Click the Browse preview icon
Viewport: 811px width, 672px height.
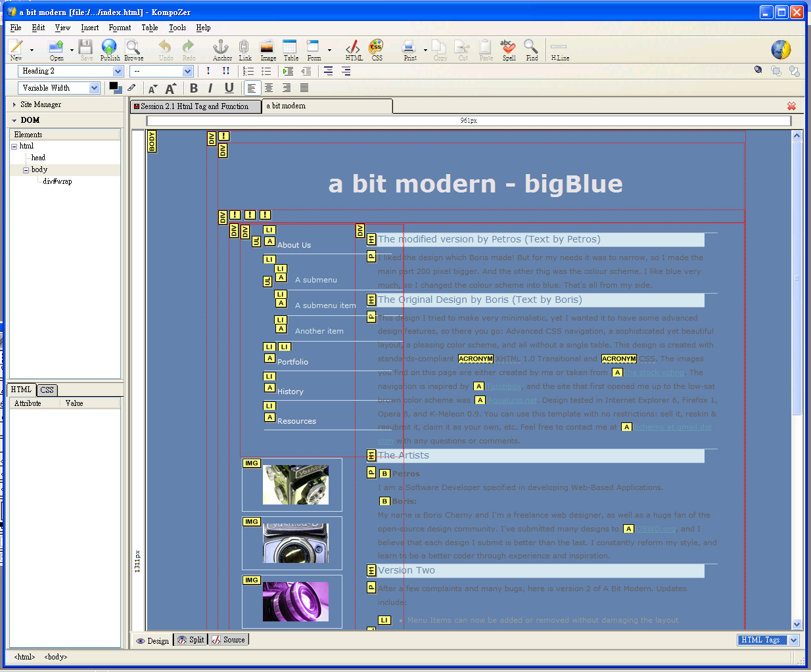(133, 49)
